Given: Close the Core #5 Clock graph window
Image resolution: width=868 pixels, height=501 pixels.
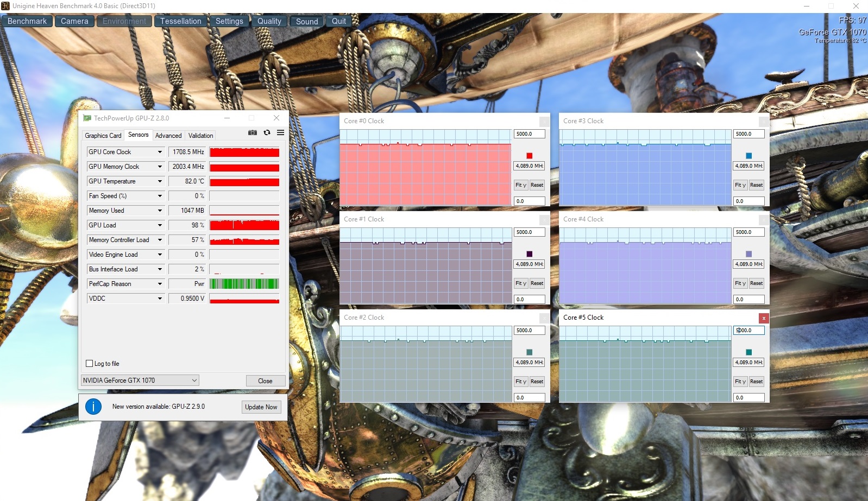Looking at the screenshot, I should point(764,318).
